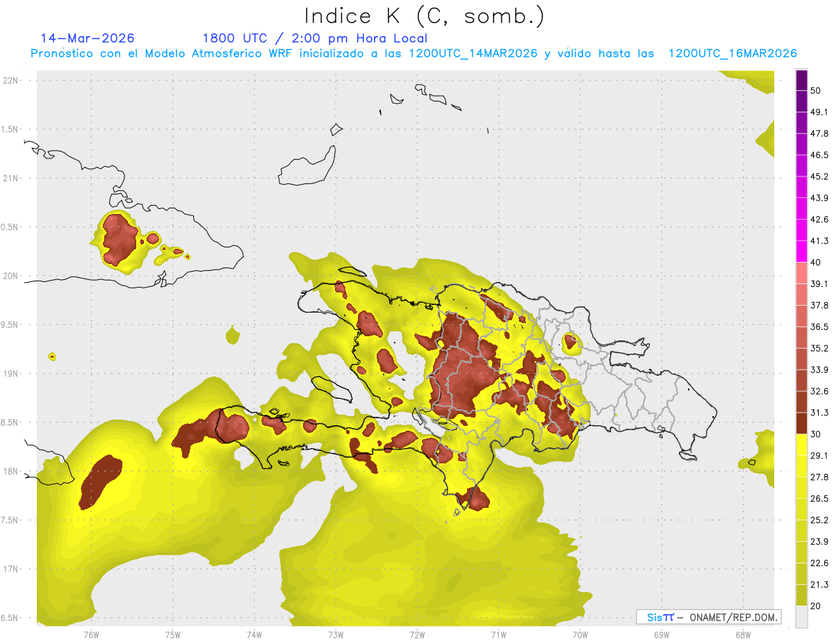
Task: Click the colorbar label '49.1'
Action: coord(819,112)
